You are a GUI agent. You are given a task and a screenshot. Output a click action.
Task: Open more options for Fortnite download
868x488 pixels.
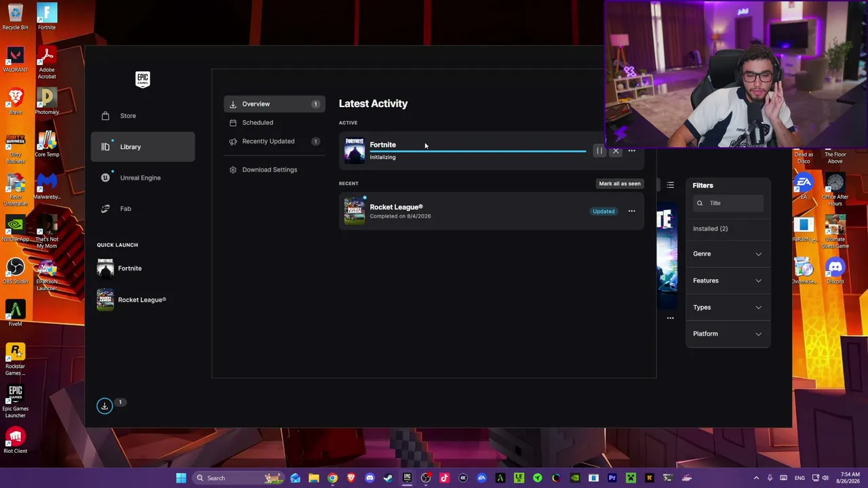[631, 151]
